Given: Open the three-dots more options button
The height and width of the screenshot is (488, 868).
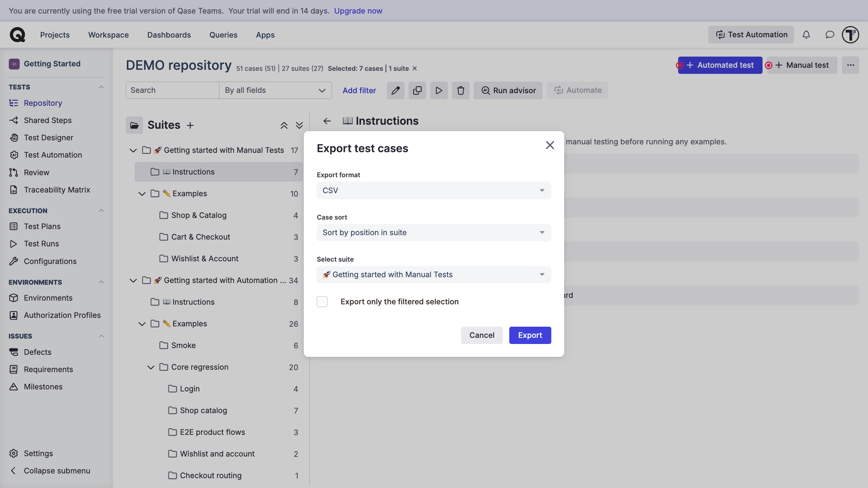Looking at the screenshot, I should tap(850, 65).
